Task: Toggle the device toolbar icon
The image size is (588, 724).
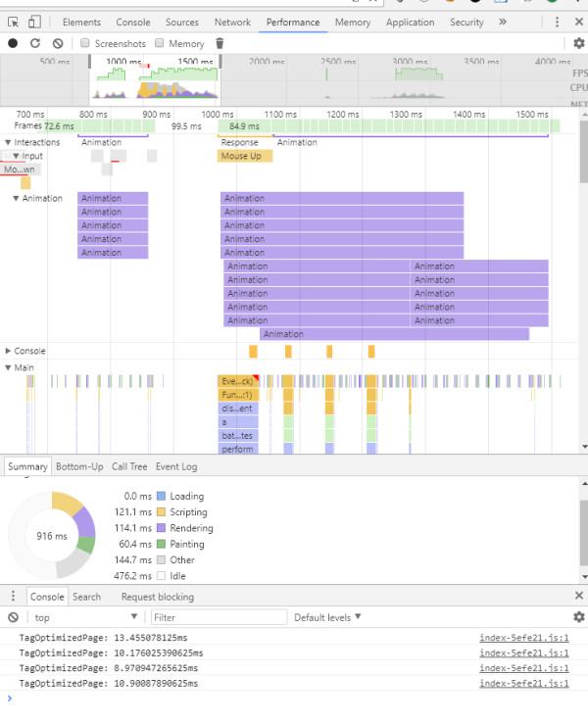Action: (34, 23)
